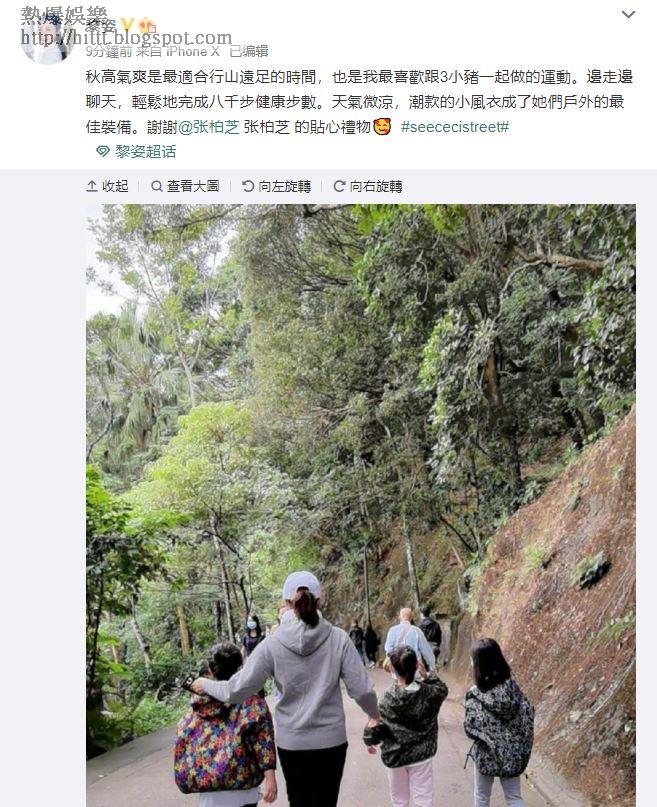Click the hiking photo to enlarge it
The width and height of the screenshot is (657, 807).
coord(361,505)
